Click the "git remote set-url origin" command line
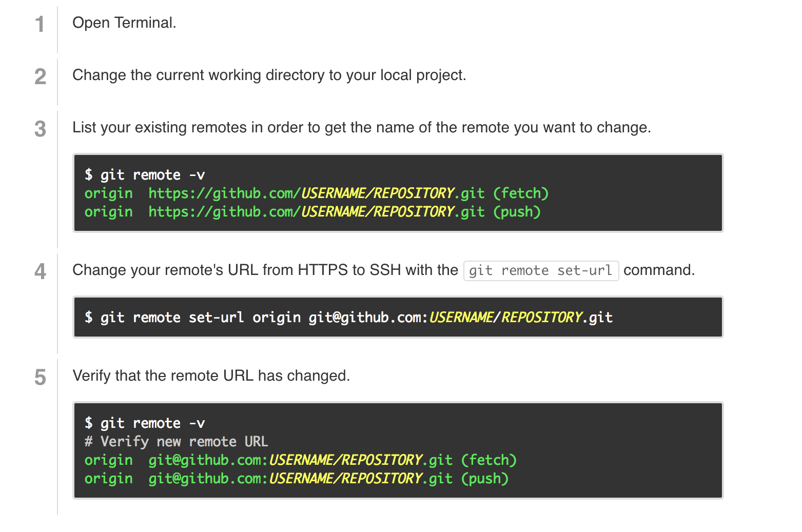The image size is (802, 532). pos(348,318)
